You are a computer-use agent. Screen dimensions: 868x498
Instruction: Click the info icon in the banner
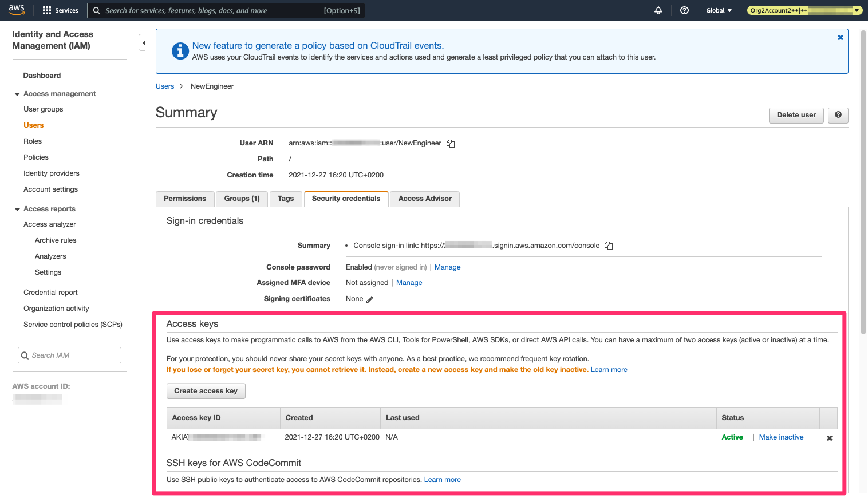point(180,51)
